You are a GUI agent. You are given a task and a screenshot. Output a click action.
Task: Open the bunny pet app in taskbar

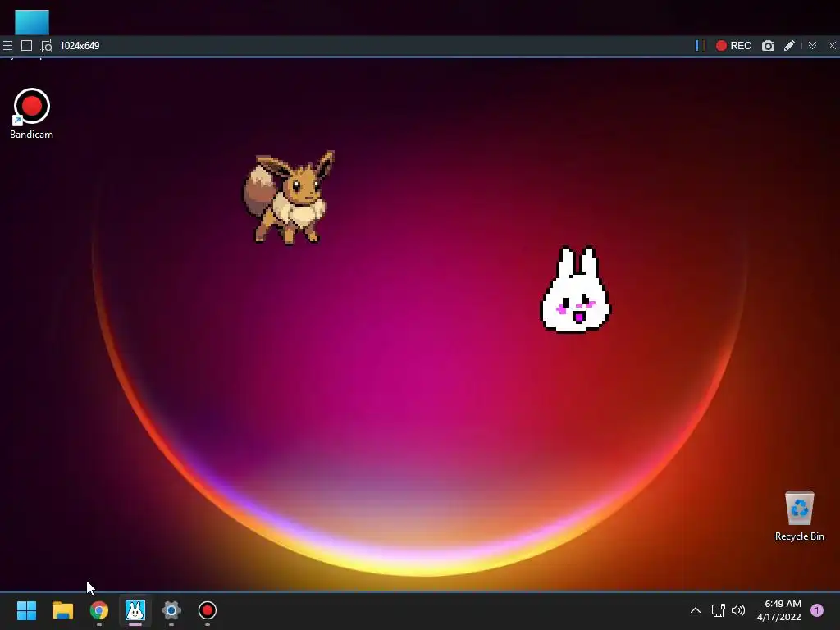(135, 610)
